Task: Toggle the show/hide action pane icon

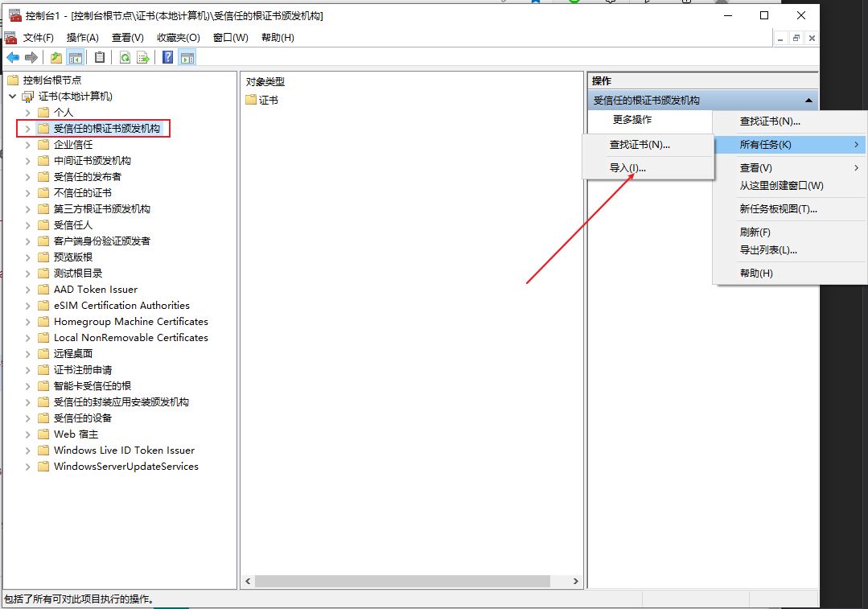Action: pyautogui.click(x=187, y=57)
